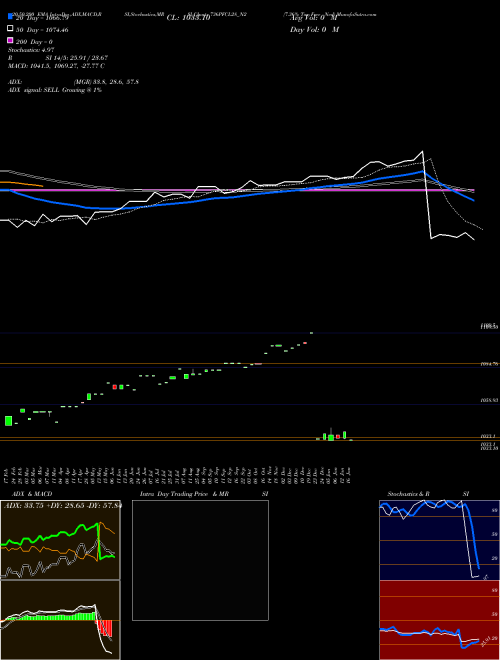Click the MACD histogram chart thumbnail
Screen dimensions: 500x660
pos(60,620)
